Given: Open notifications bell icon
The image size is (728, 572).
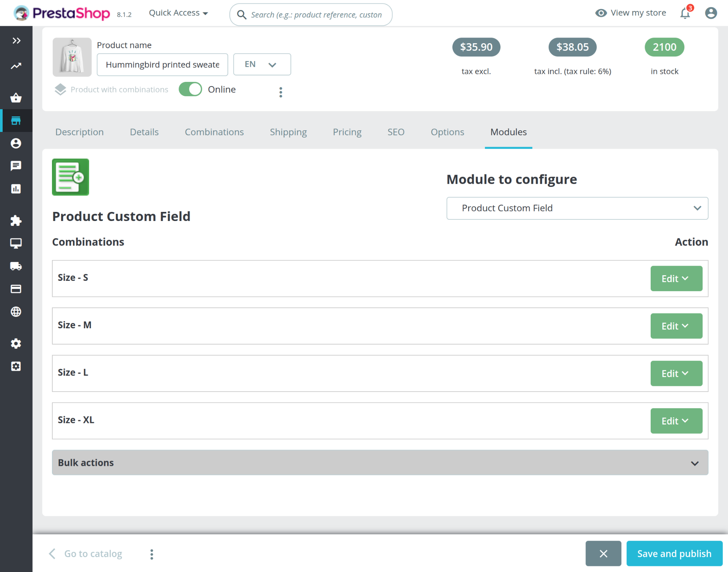Looking at the screenshot, I should (x=685, y=13).
